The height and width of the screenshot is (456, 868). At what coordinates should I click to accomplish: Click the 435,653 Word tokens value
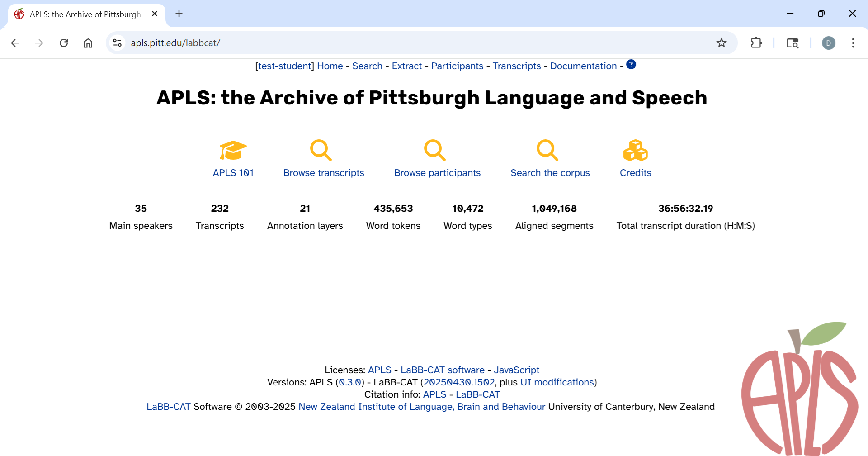(393, 209)
